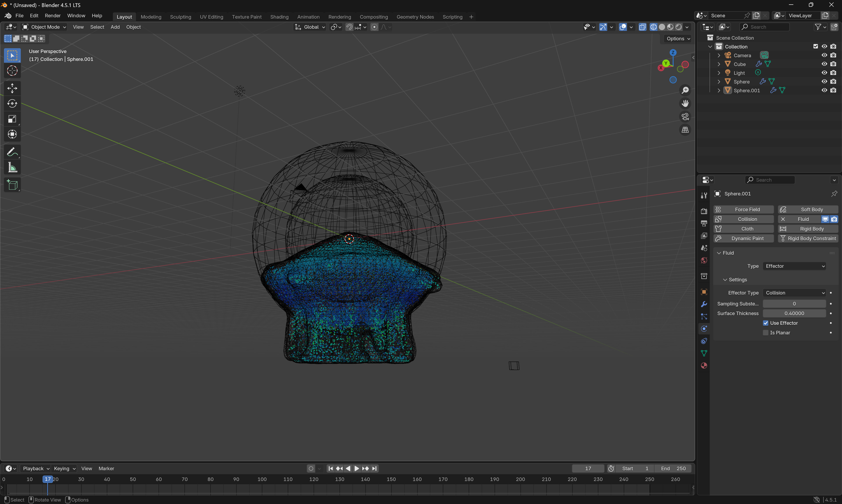Switch perspective/orthographic with grid icon
Viewport: 842px width, 504px height.
pos(685,130)
